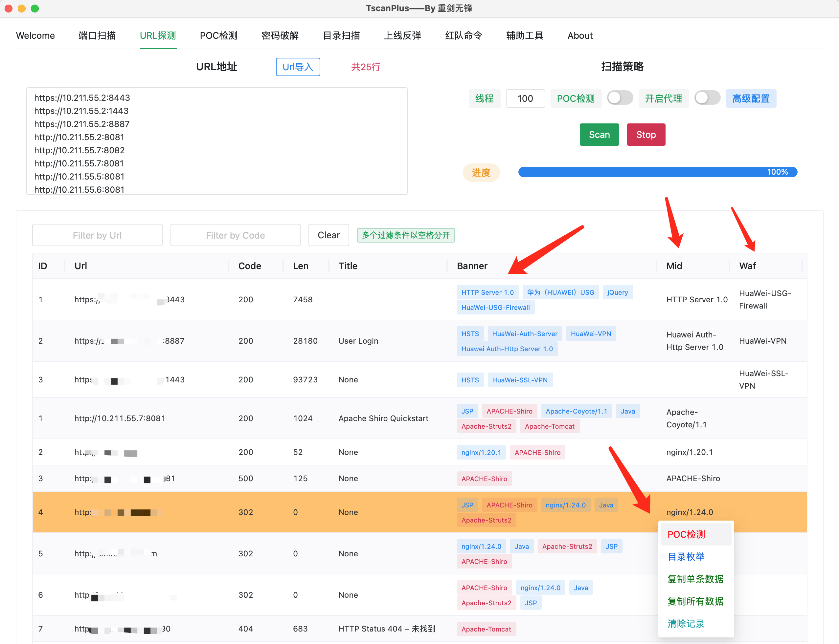Click 复制单条数据 in context menu
839x644 pixels.
pos(695,579)
